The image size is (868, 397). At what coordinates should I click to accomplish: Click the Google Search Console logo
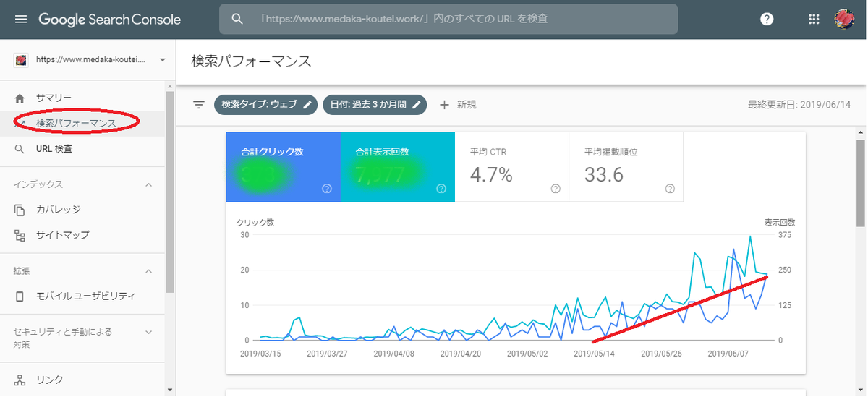click(110, 20)
